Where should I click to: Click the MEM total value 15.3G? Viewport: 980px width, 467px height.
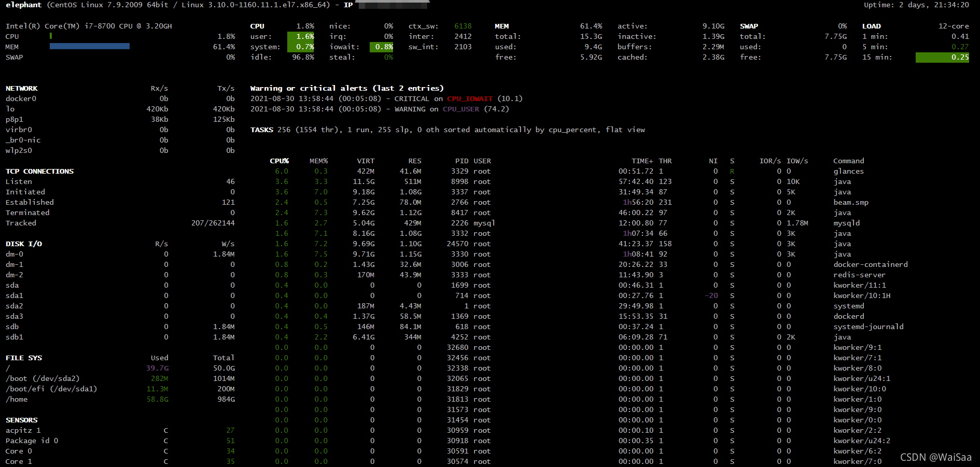coord(591,36)
